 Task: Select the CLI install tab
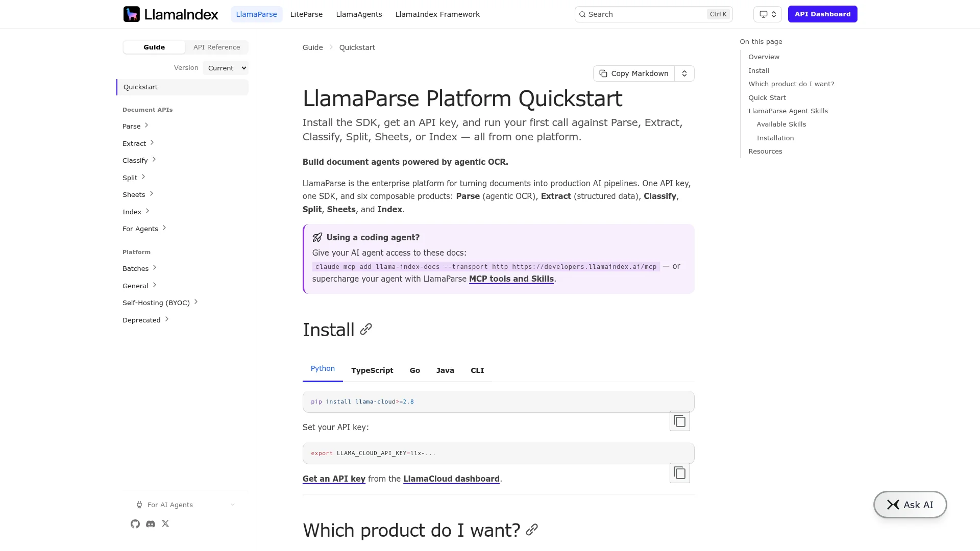point(477,370)
